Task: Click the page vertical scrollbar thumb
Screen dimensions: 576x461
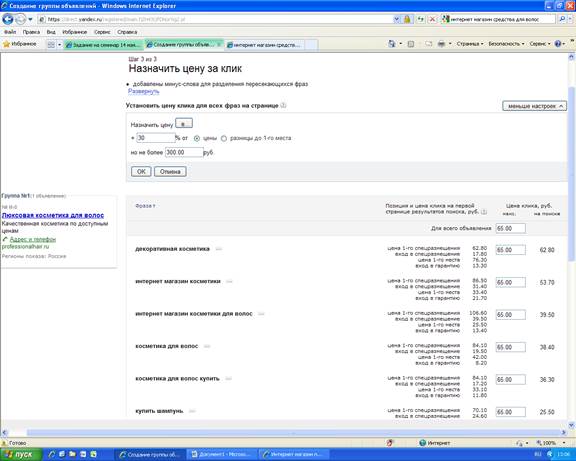Action: [x=571, y=174]
